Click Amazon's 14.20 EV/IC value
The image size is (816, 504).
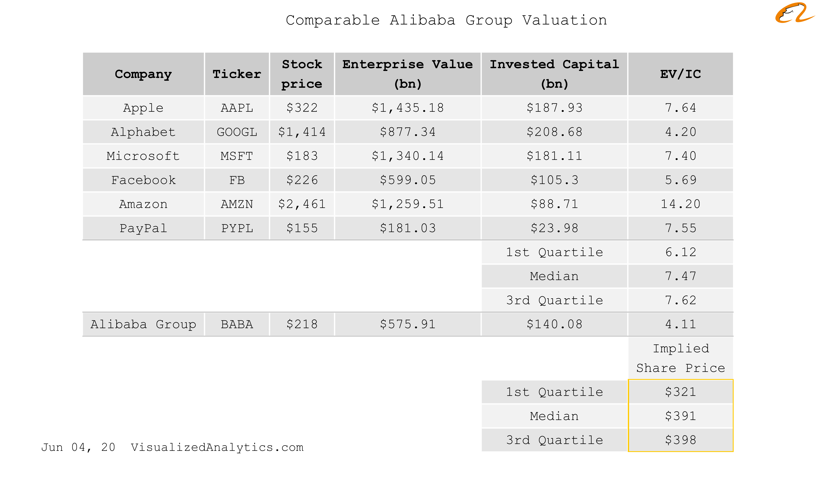point(681,204)
